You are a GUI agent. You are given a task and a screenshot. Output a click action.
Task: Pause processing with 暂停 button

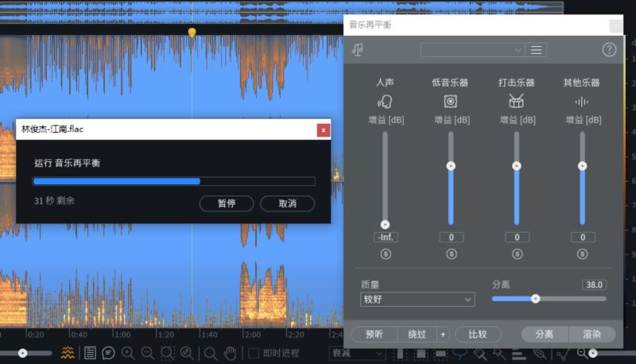227,203
